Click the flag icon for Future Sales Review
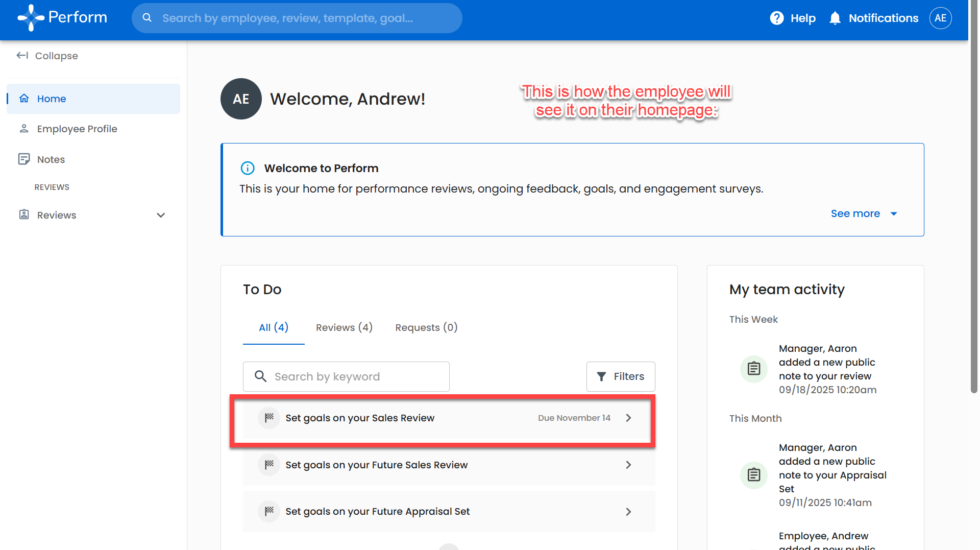980x550 pixels. pos(269,465)
